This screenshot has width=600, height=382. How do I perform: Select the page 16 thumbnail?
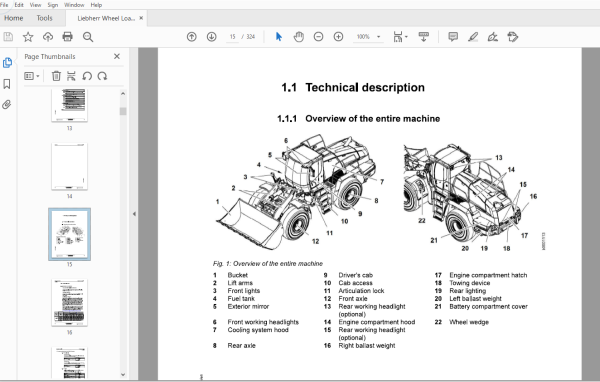[69, 302]
